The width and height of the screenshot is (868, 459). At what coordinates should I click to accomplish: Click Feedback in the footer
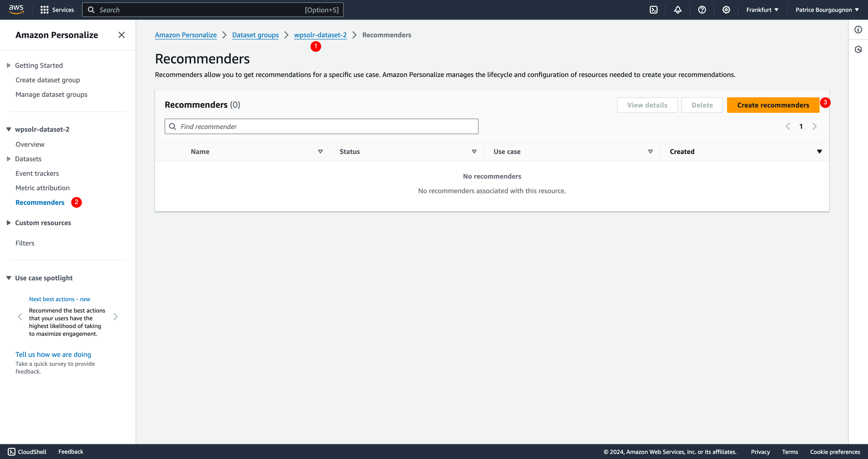71,451
